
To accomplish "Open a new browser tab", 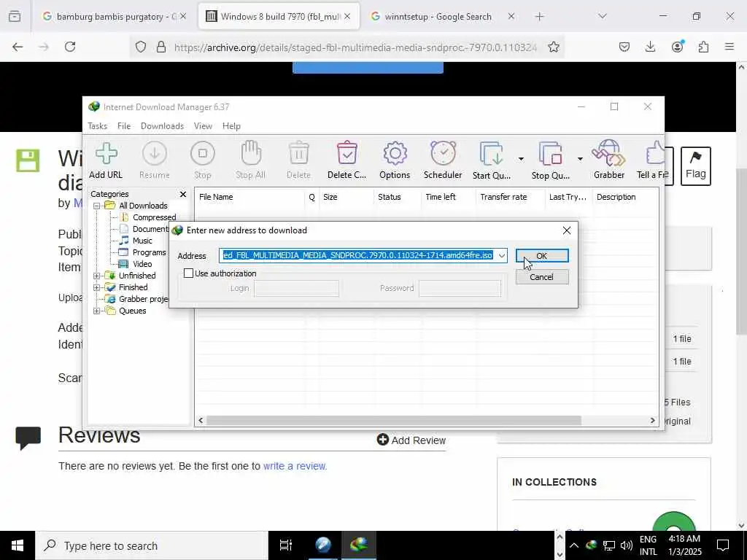I will [x=539, y=17].
